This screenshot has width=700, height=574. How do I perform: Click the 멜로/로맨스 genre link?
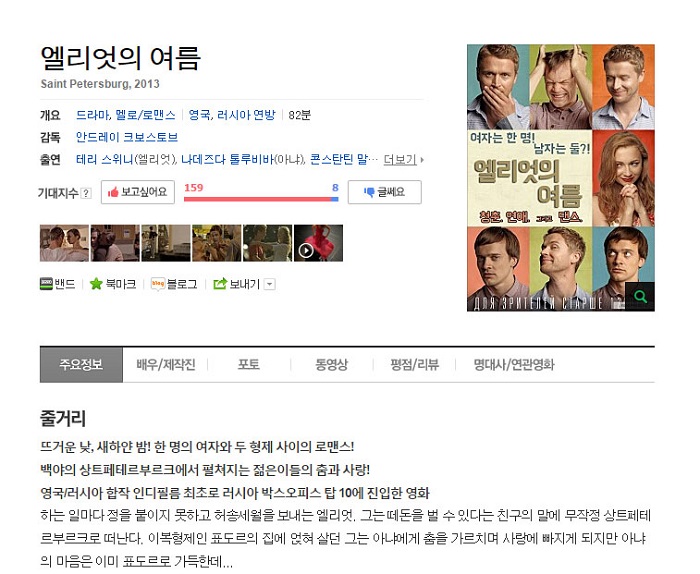146,115
